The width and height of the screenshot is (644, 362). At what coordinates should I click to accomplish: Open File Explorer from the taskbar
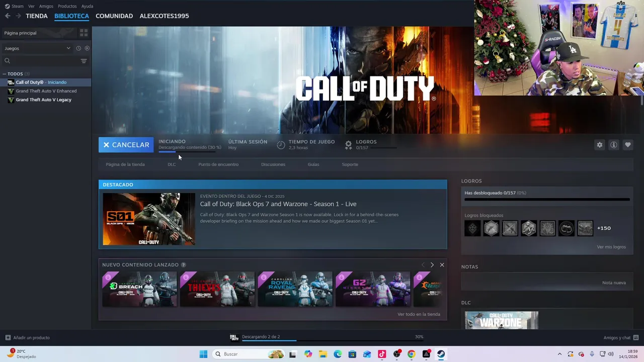point(323,354)
